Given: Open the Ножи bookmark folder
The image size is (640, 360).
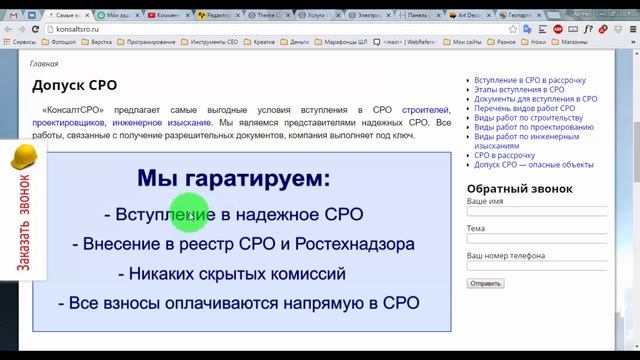Looking at the screenshot, I should (533, 42).
